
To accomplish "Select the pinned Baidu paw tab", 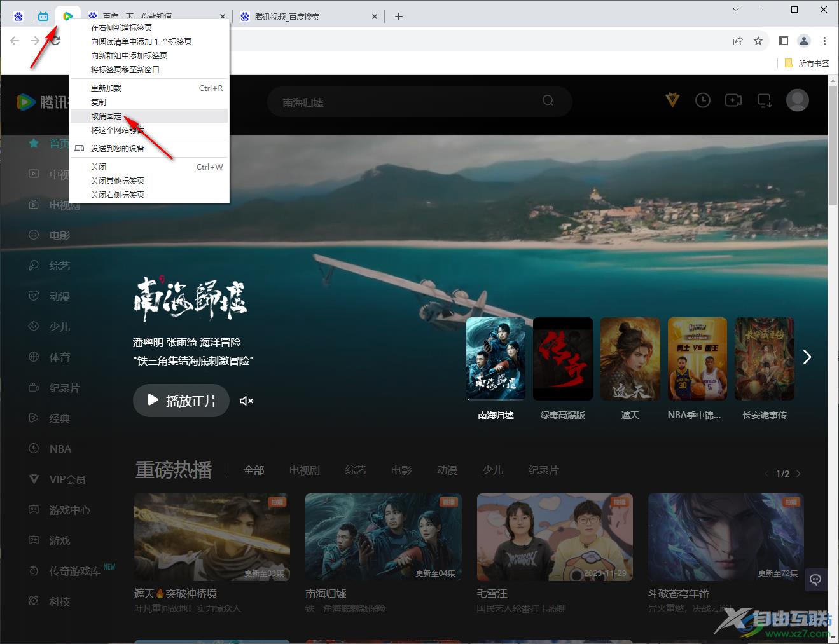I will pos(18,17).
